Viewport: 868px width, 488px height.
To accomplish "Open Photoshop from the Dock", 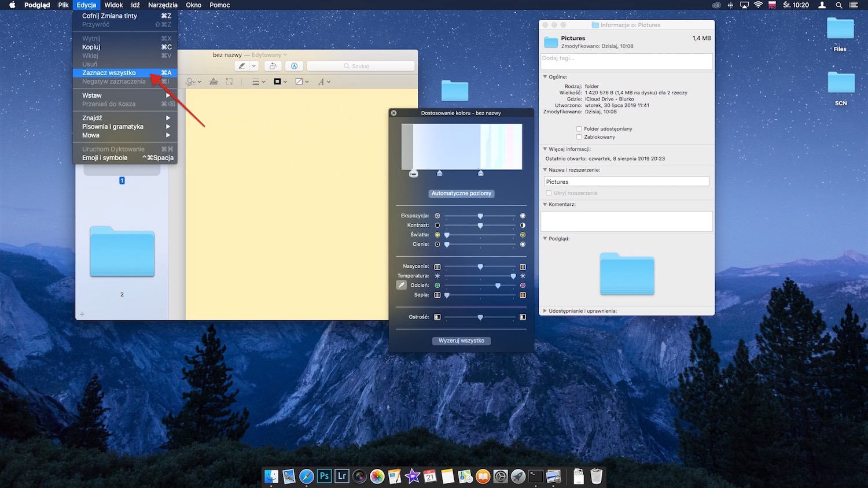I will pos(324,476).
